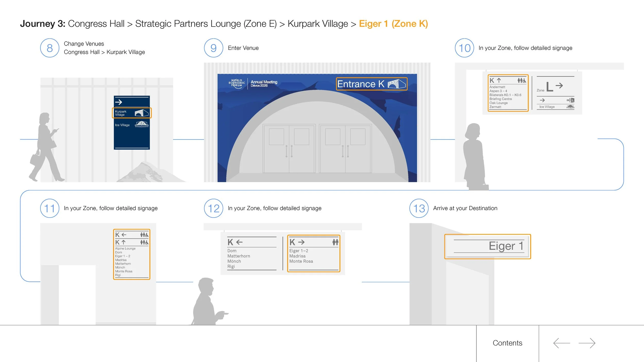Screen dimensions: 644x362
Task: Click 'Zermatt' on the hanging sign
Action: point(495,107)
